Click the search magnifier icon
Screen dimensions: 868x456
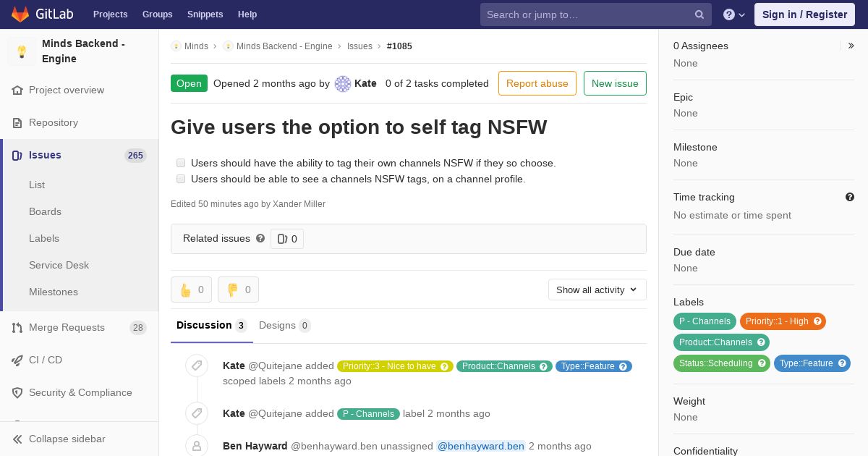pyautogui.click(x=699, y=14)
